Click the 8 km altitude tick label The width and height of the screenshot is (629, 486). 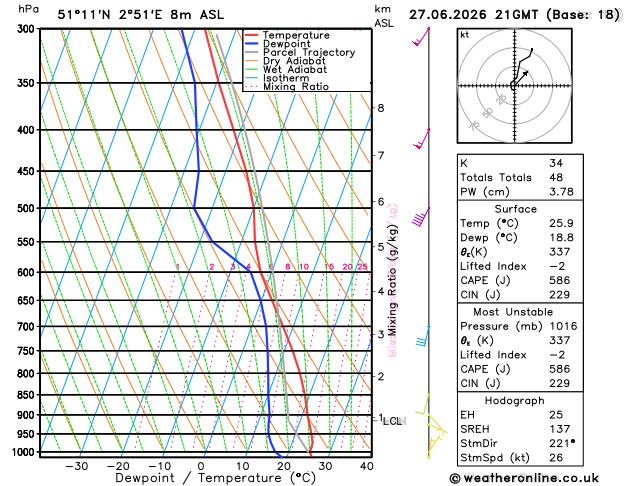[381, 108]
